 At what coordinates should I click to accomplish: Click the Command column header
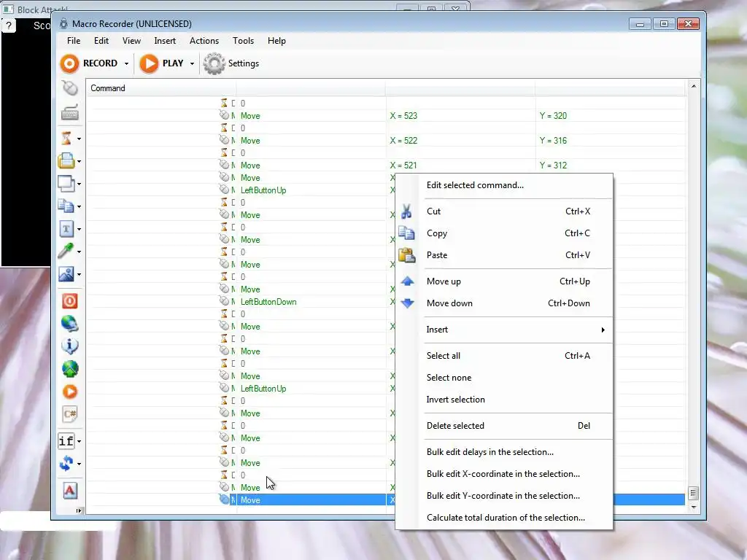(161, 88)
